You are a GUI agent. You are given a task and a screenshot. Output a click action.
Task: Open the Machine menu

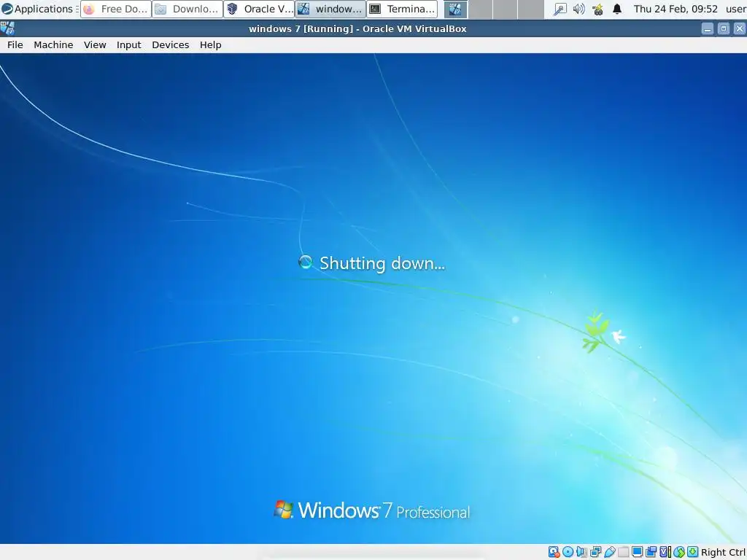click(x=53, y=44)
